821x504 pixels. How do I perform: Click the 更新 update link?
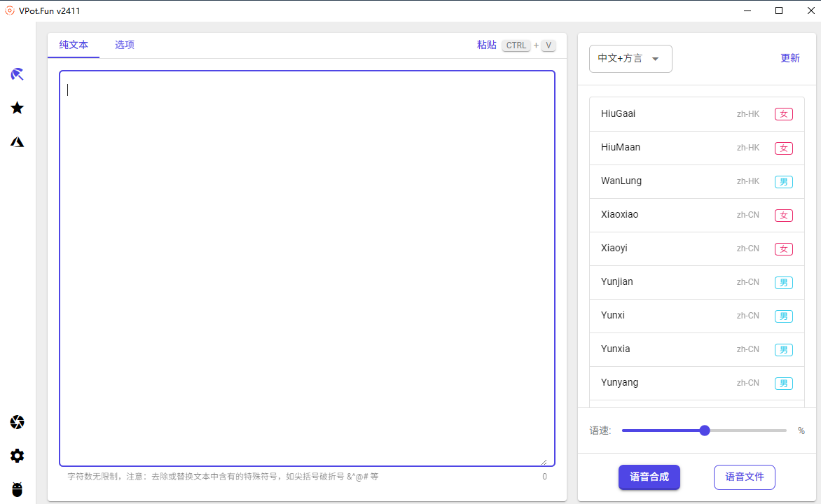[789, 58]
